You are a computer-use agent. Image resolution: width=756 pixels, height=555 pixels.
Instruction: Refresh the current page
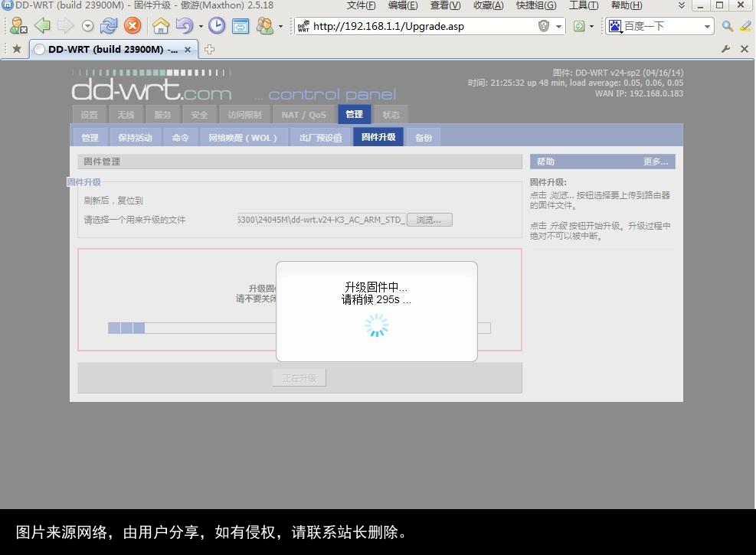109,25
